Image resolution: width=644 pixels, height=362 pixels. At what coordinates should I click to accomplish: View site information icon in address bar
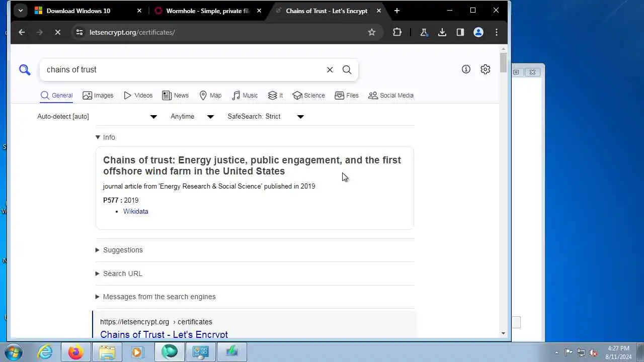(x=79, y=32)
